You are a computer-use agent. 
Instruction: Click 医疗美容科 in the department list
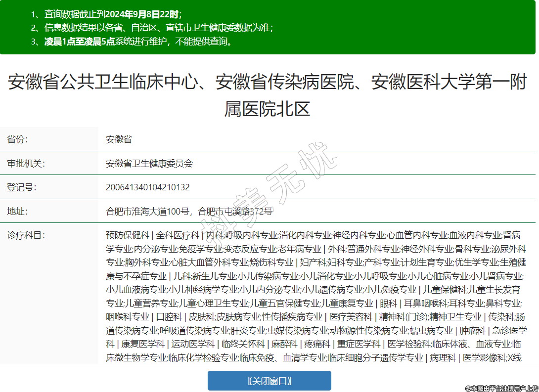point(351,316)
